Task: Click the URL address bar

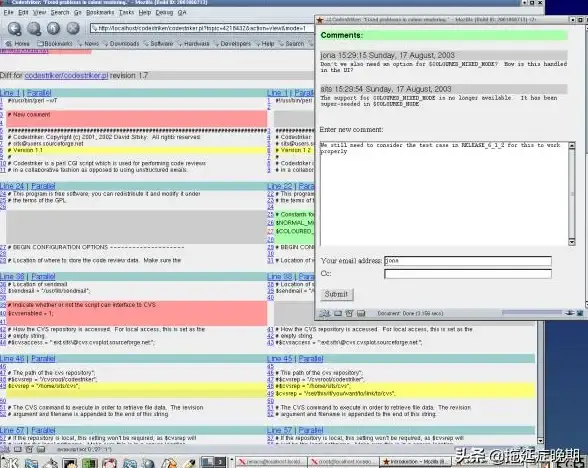Action: 202,28
